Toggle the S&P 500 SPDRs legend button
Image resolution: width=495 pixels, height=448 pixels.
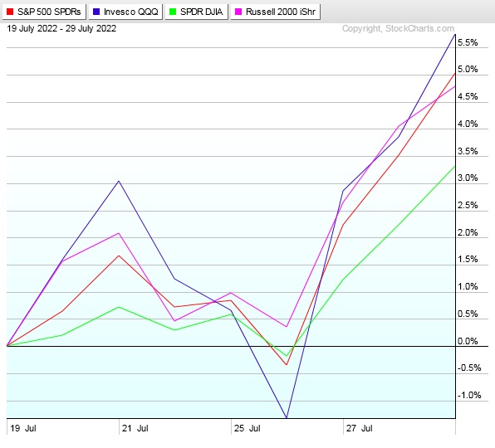tap(44, 12)
